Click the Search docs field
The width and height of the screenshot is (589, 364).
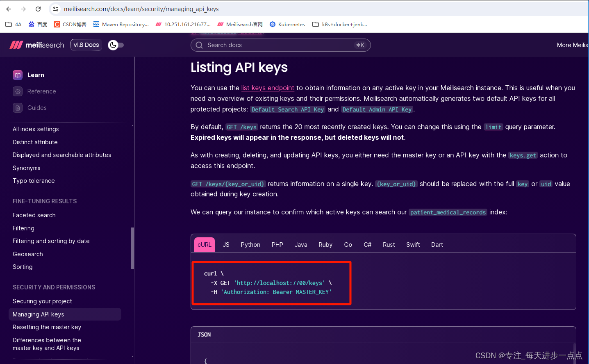[281, 45]
